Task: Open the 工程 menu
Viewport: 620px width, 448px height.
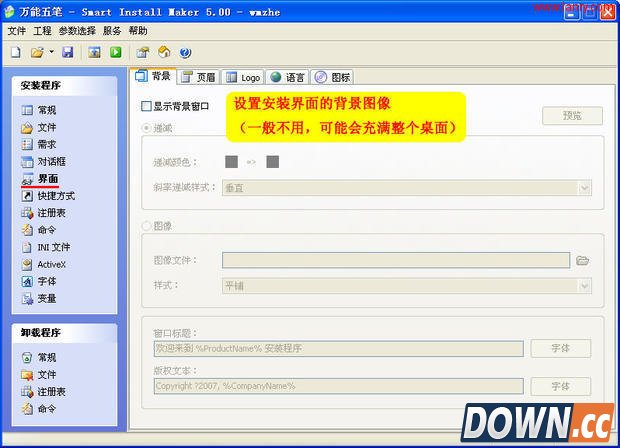Action: (42, 31)
